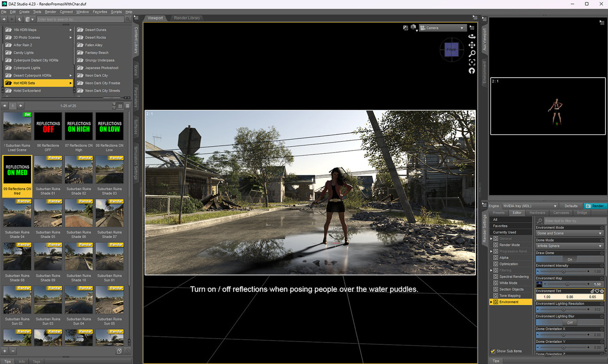Select the Zoom magnifier tool in the viewport
This screenshot has height=364, width=608.
pyautogui.click(x=472, y=53)
